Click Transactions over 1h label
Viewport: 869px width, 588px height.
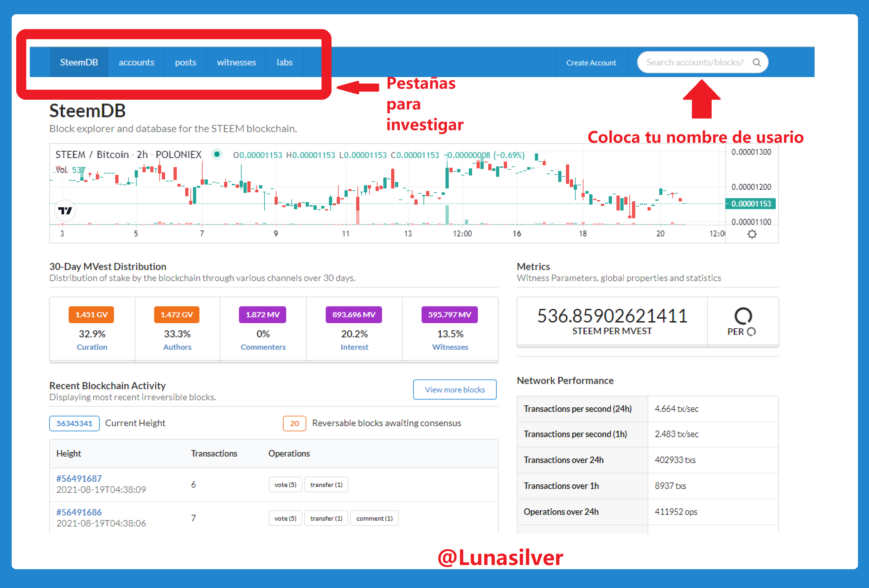tap(561, 485)
